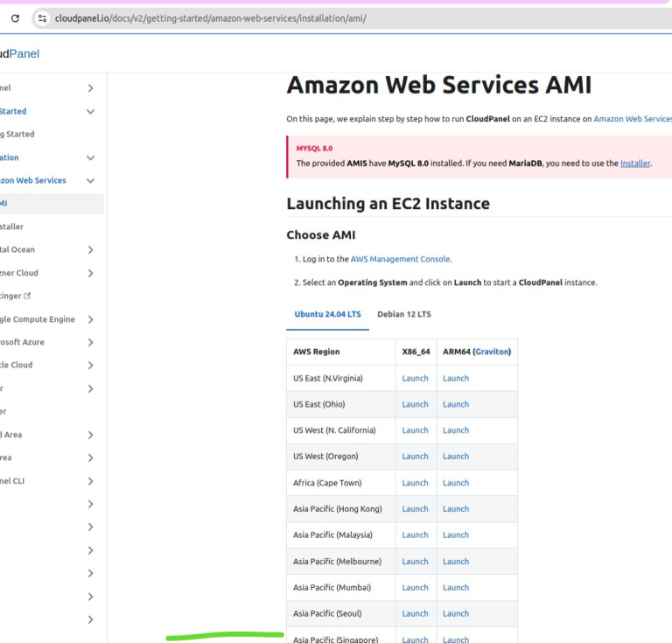Expand the Microsoft Azure sidebar chevron
The height and width of the screenshot is (643, 672).
(x=90, y=342)
